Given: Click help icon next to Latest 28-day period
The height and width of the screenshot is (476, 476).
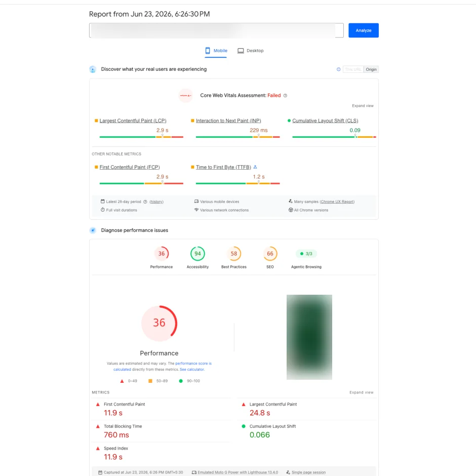Looking at the screenshot, I should click(x=145, y=202).
